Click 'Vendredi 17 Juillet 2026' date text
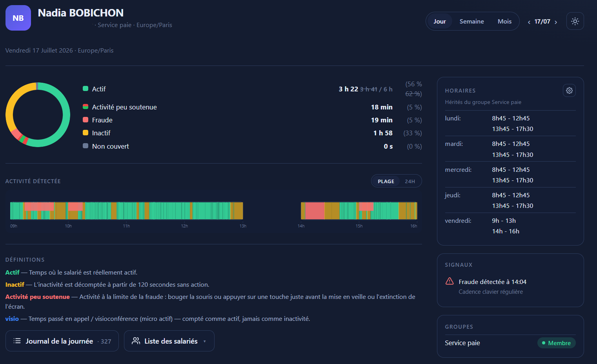597x364 pixels. coord(39,50)
